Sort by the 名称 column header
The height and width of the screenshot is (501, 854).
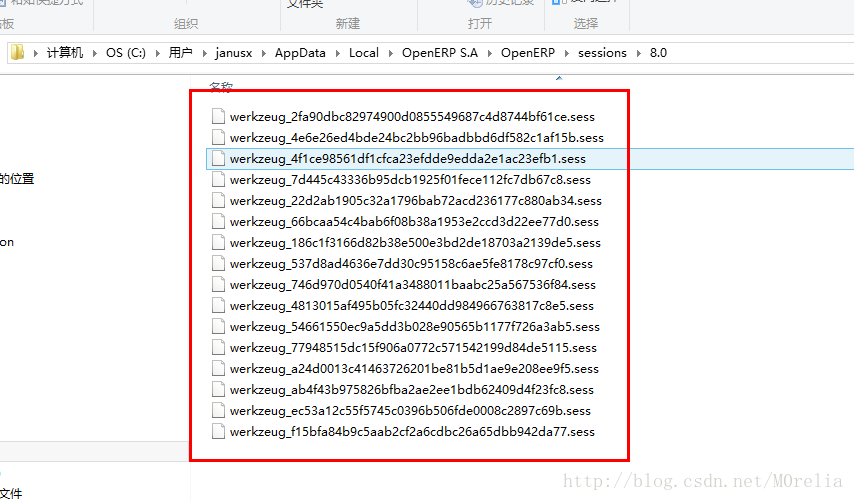(x=221, y=86)
